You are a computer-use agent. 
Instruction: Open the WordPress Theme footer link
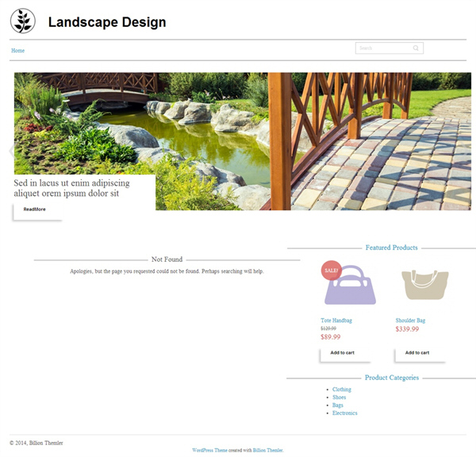click(209, 450)
